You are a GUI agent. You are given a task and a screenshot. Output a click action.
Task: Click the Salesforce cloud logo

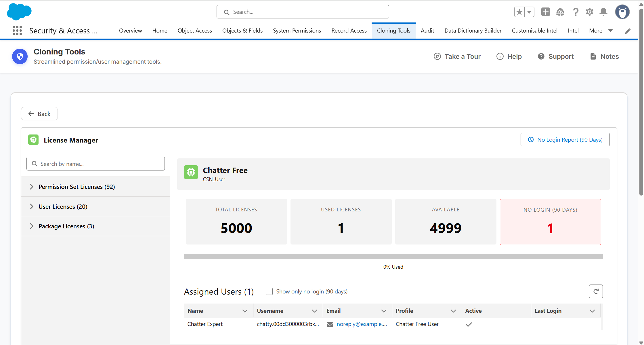click(19, 12)
